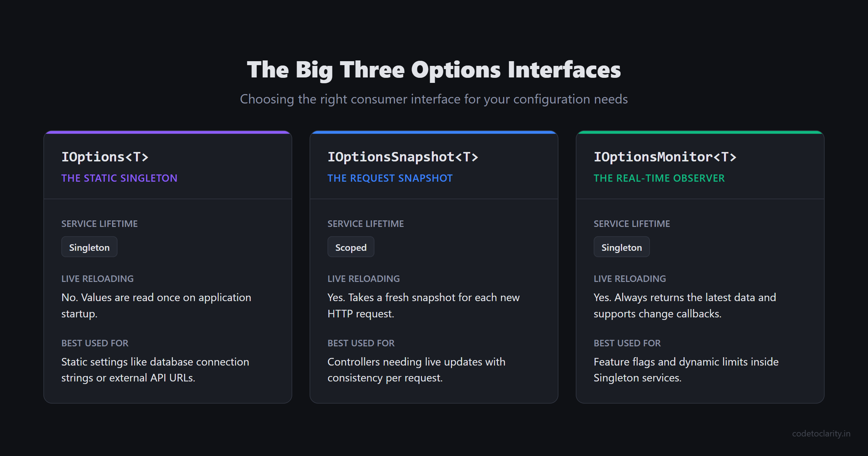Select the Scoped lifetime badge
The width and height of the screenshot is (868, 456).
click(x=351, y=247)
